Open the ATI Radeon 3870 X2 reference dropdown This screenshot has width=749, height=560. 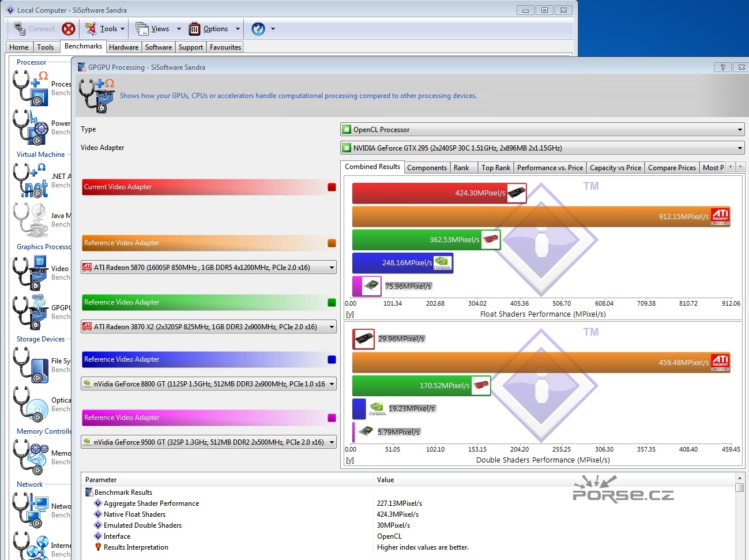point(209,327)
